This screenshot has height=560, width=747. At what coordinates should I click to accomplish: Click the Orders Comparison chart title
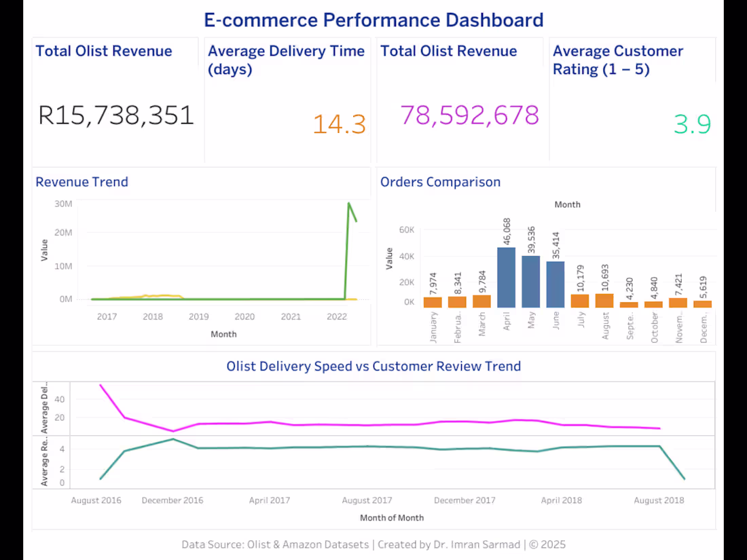[x=440, y=182]
